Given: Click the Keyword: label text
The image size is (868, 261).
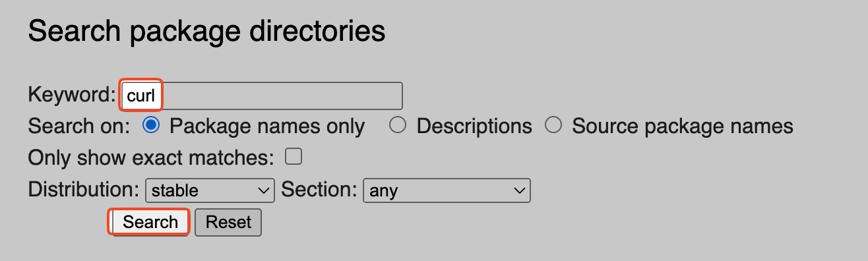Looking at the screenshot, I should 72,95.
